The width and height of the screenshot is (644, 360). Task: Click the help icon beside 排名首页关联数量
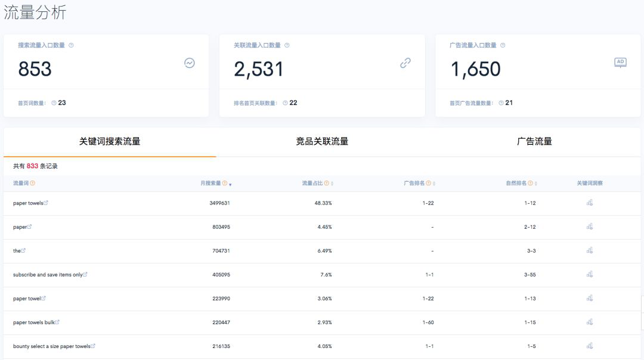(284, 103)
